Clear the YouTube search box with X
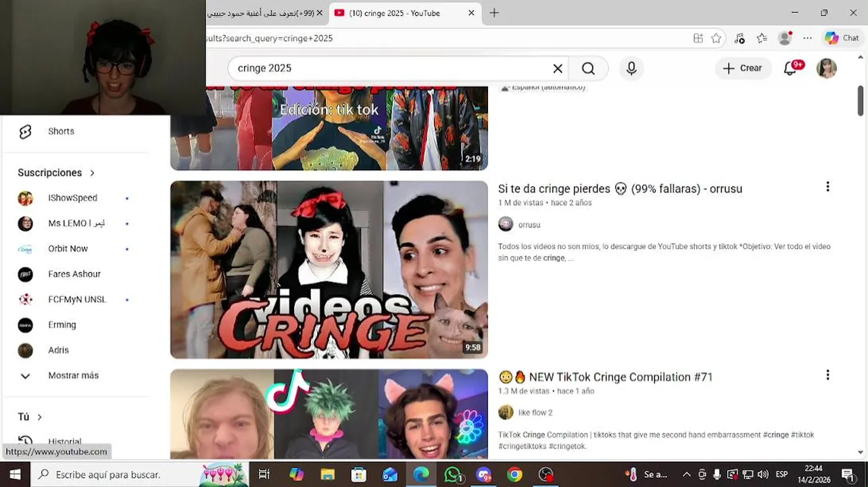The height and width of the screenshot is (487, 868). coord(558,68)
